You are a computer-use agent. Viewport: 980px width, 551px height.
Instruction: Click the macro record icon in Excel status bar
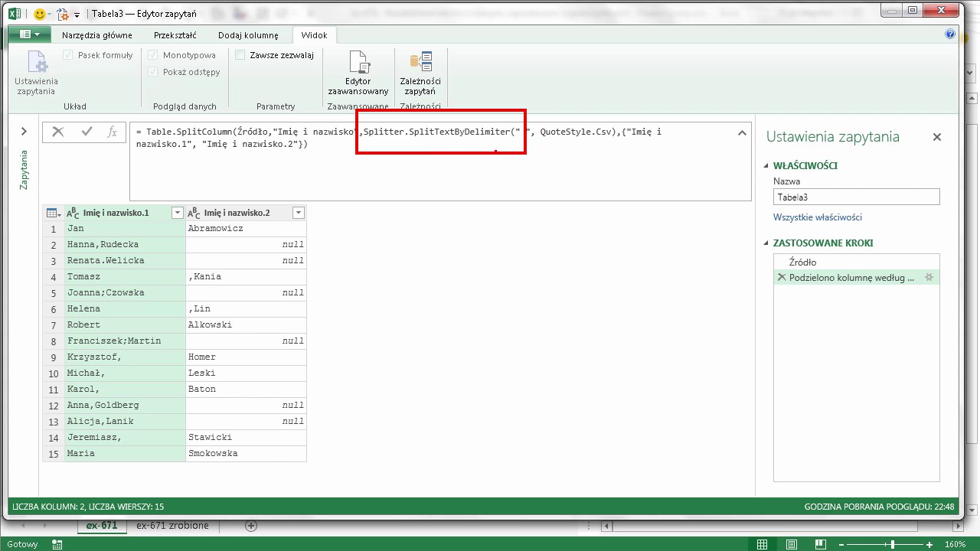click(57, 544)
